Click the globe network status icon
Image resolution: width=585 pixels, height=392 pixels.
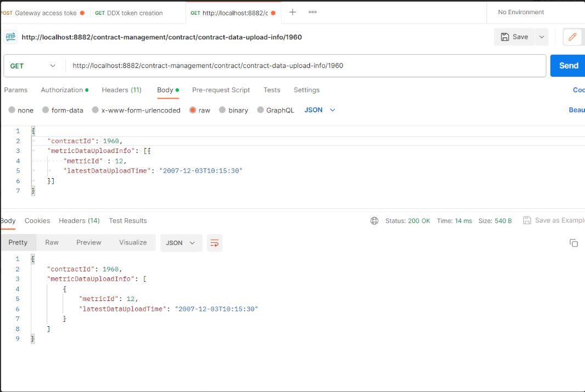coord(374,220)
